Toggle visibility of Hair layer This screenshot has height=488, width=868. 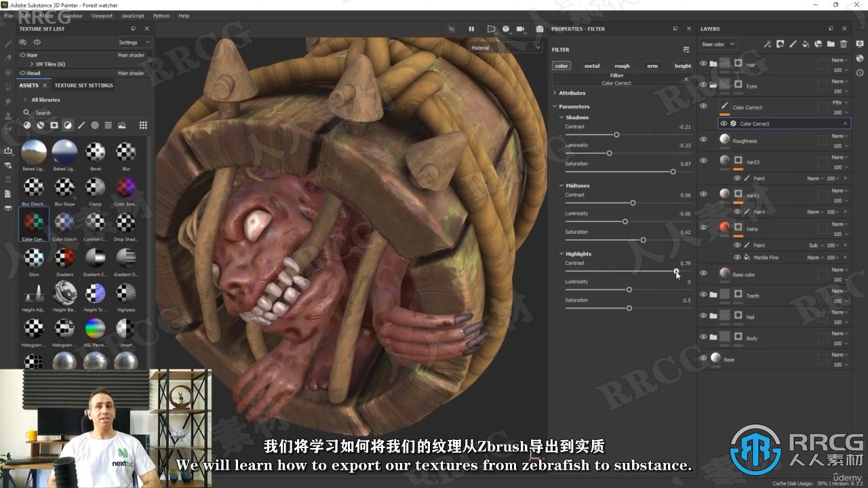tap(703, 63)
